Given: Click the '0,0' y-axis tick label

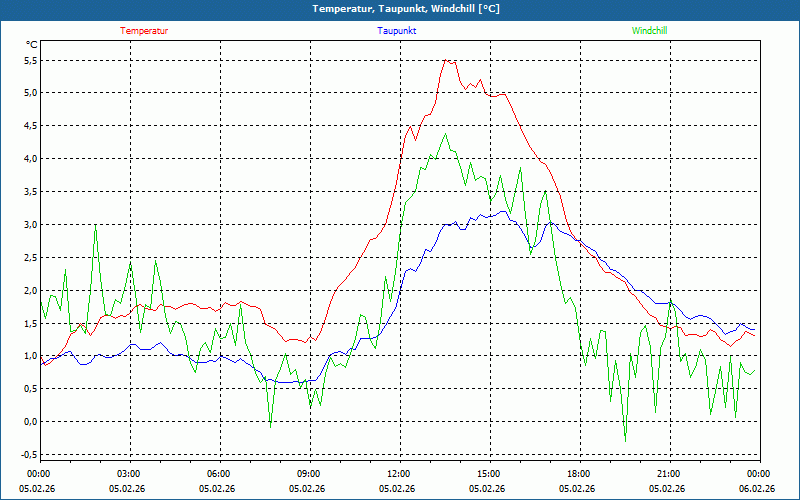Looking at the screenshot, I should [x=30, y=421].
